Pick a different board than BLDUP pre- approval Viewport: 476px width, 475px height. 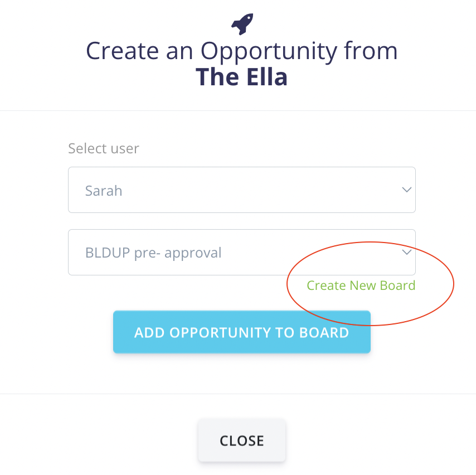(241, 253)
